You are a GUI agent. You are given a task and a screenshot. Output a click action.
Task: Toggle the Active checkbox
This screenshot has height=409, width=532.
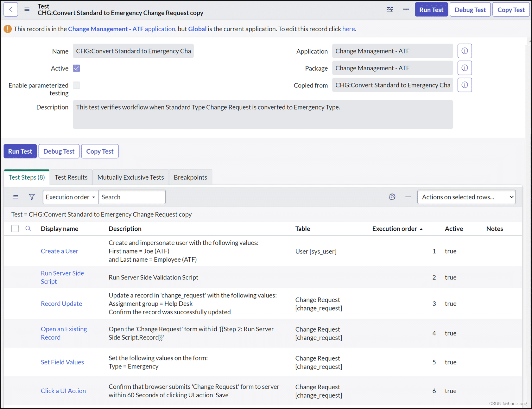pyautogui.click(x=77, y=68)
